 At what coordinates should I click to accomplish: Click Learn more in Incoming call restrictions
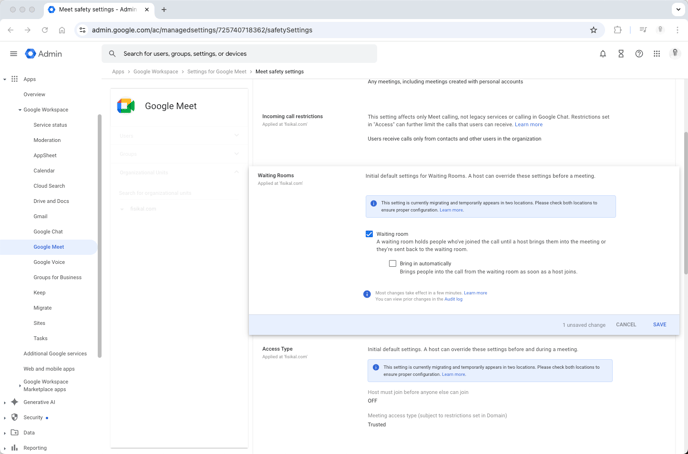pos(529,125)
